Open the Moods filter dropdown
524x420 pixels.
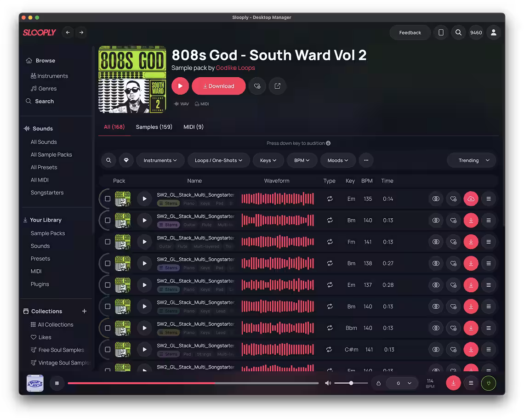tap(338, 160)
